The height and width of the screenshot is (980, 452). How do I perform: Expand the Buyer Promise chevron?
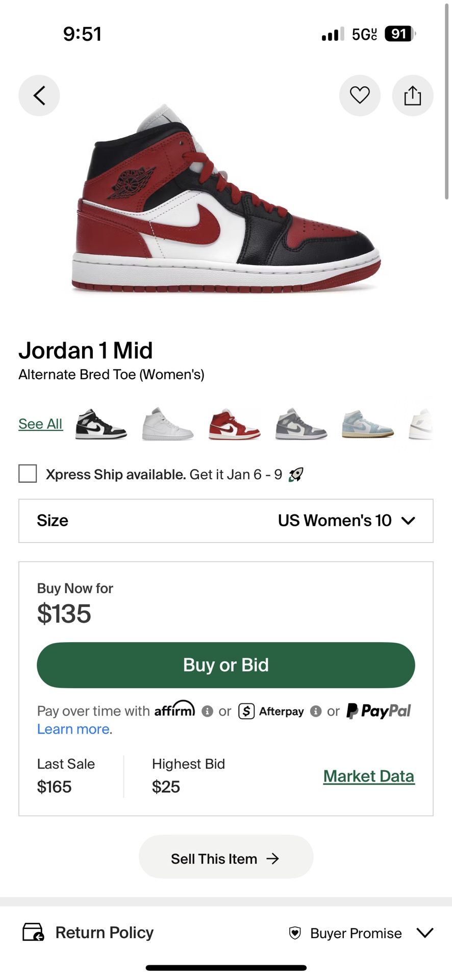424,933
